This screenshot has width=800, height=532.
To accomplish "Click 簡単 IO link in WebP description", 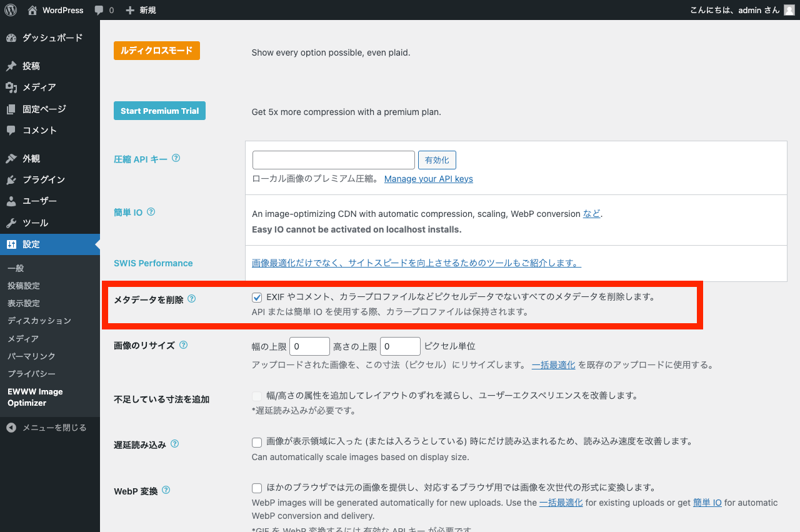I will click(x=707, y=503).
